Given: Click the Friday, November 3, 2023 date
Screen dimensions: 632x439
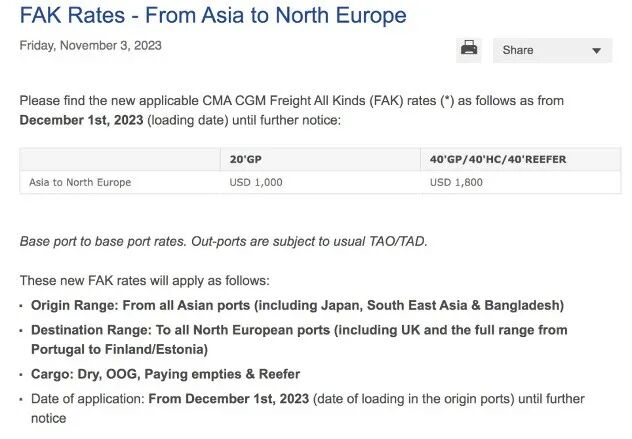Looking at the screenshot, I should 90,46.
